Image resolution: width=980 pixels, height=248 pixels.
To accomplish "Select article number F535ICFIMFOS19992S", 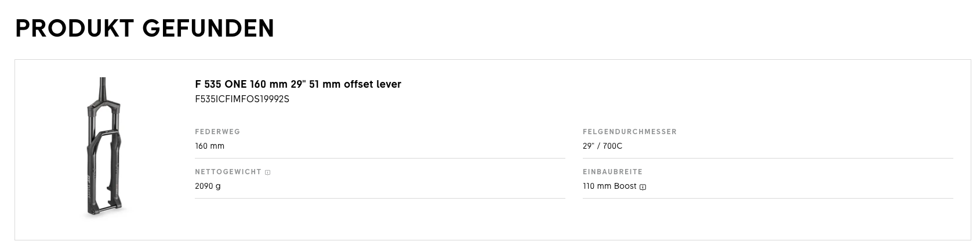I will (x=242, y=99).
